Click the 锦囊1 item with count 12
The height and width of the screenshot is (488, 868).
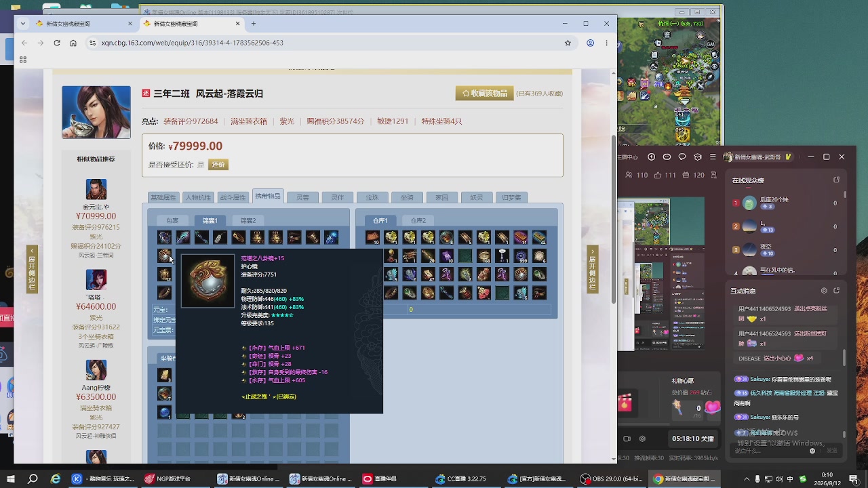coord(165,274)
